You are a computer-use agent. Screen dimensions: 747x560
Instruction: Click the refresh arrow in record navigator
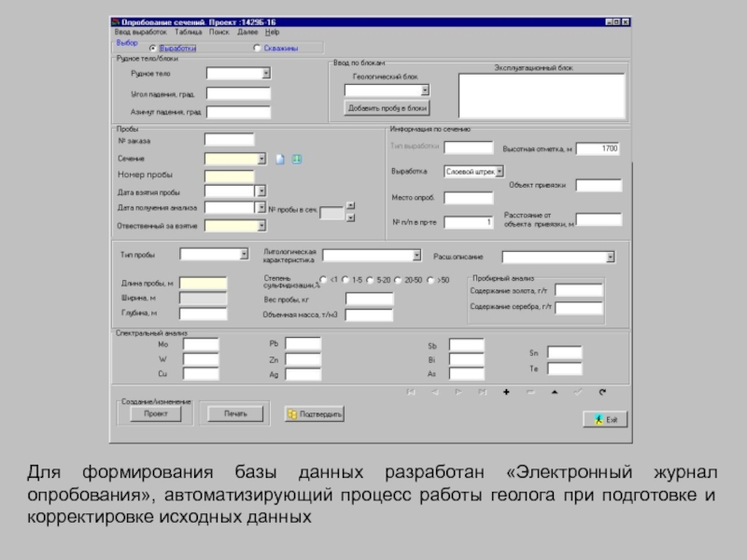tap(602, 392)
